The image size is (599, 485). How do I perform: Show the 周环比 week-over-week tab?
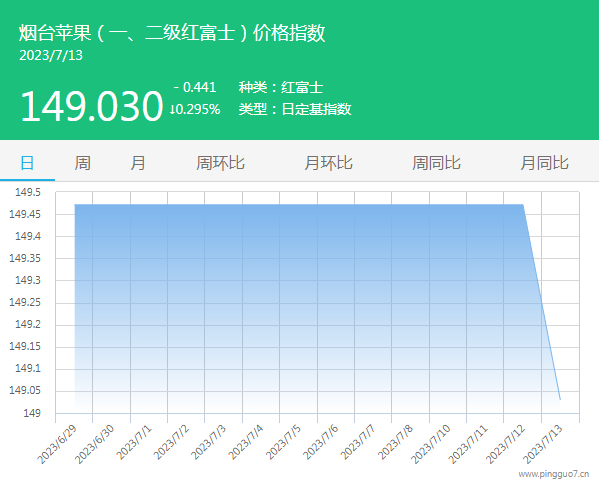coord(220,163)
